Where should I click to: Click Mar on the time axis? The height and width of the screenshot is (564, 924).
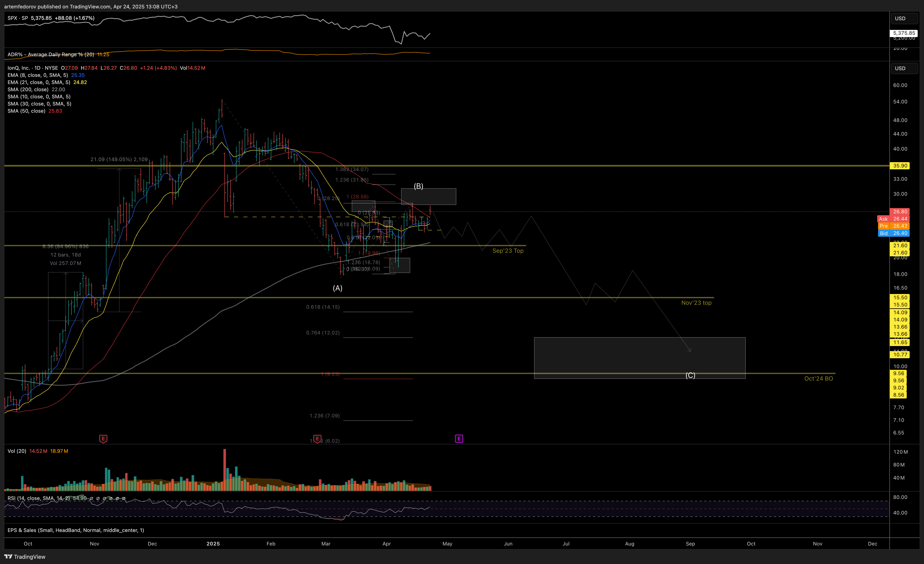(326, 544)
